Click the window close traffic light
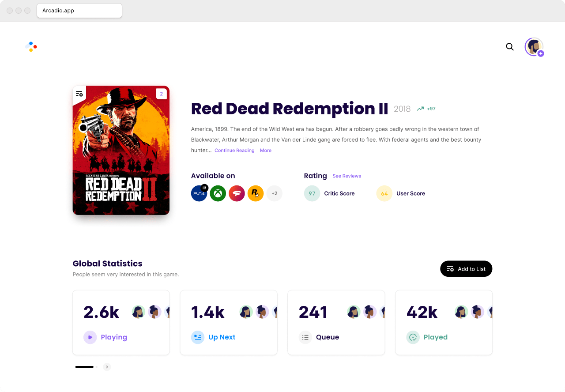 (10, 11)
